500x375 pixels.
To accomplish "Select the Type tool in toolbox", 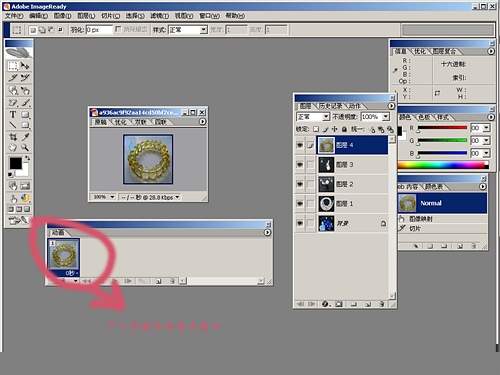I will click(x=13, y=115).
